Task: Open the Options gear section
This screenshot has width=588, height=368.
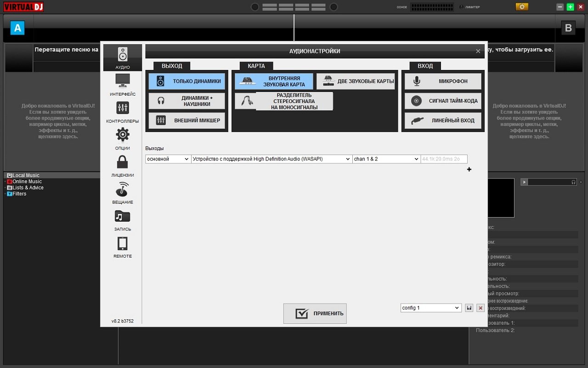Action: [123, 138]
